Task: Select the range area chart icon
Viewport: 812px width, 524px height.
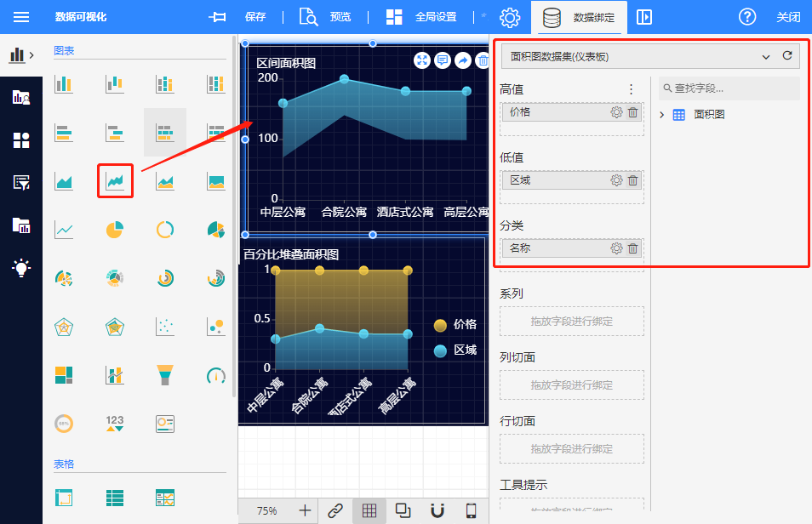Action: (x=115, y=181)
